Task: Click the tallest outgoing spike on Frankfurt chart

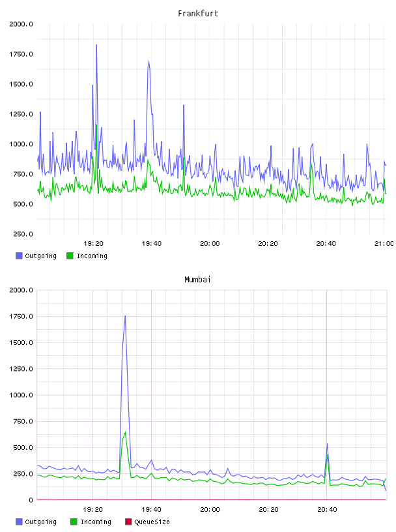Action: [96, 45]
